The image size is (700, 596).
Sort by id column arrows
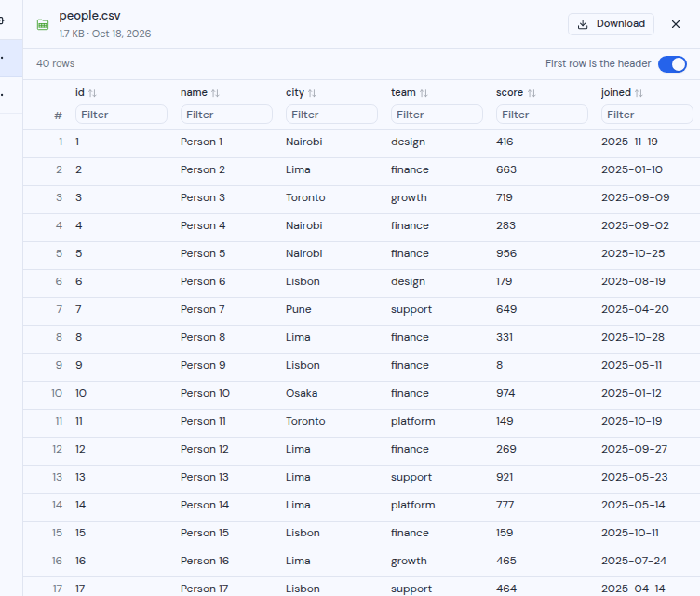pyautogui.click(x=92, y=93)
